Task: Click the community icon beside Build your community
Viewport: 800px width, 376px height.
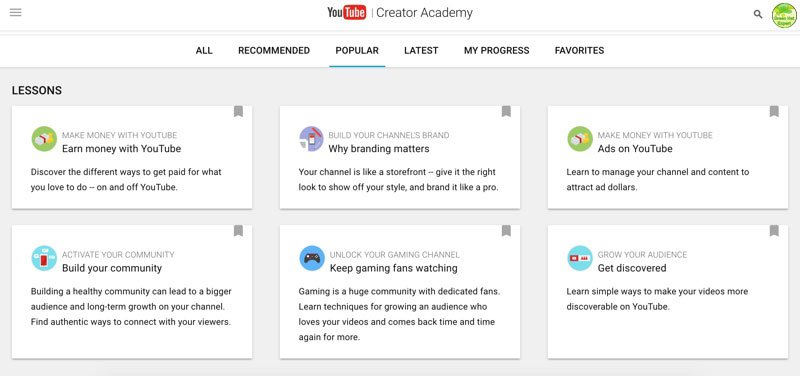Action: [x=44, y=258]
